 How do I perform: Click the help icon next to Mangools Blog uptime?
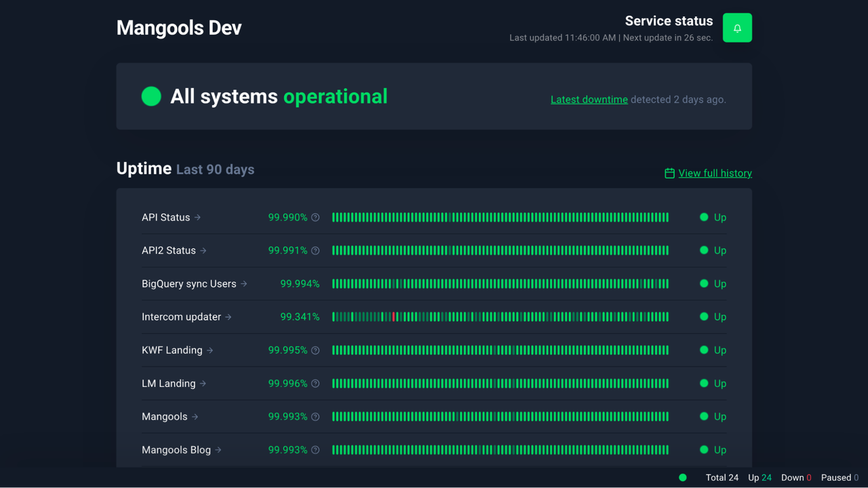(x=315, y=449)
